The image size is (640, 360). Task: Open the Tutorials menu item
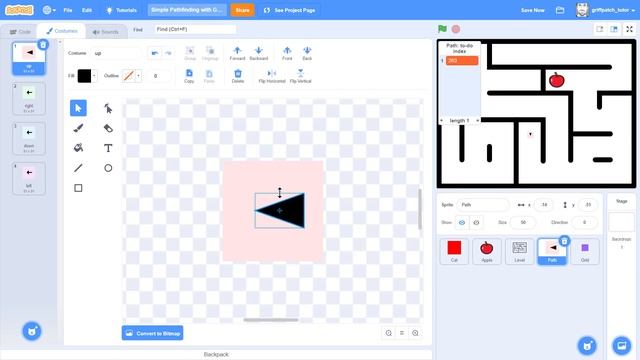[122, 10]
